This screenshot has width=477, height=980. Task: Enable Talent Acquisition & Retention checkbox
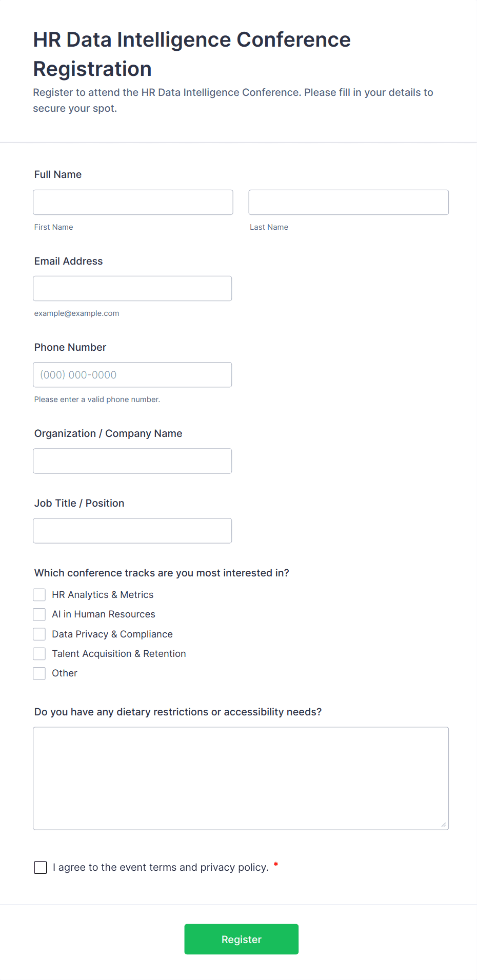[39, 654]
